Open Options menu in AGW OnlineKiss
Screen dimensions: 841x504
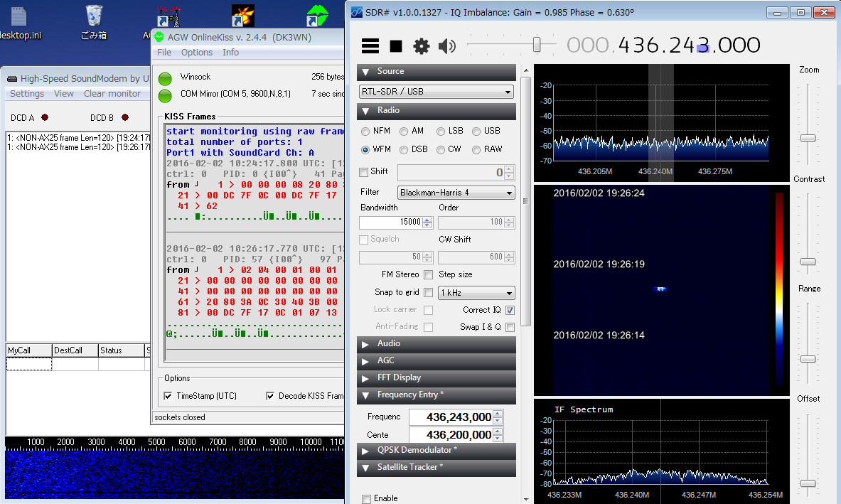pos(197,52)
